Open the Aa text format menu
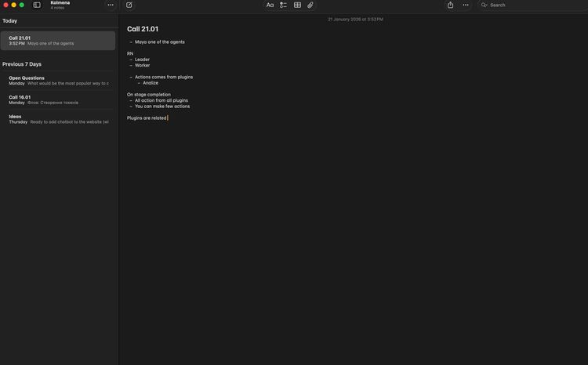Viewport: 588px width, 365px height. [270, 5]
